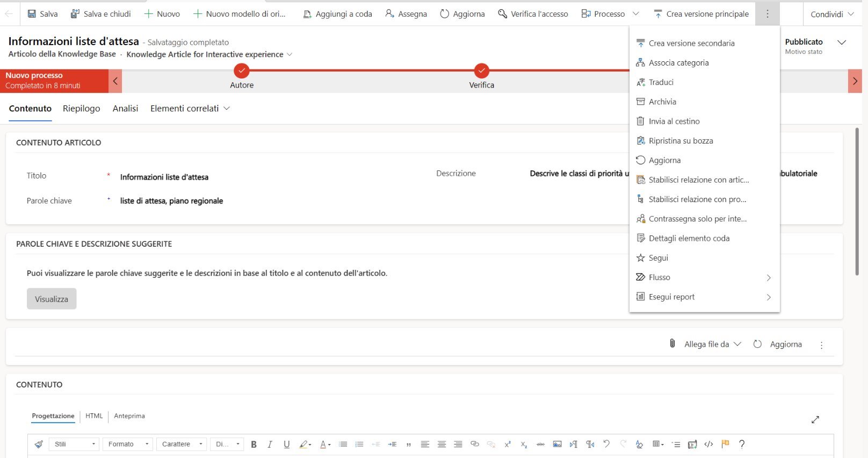Choose Stabilisci relazione con artic... entry

pos(704,180)
